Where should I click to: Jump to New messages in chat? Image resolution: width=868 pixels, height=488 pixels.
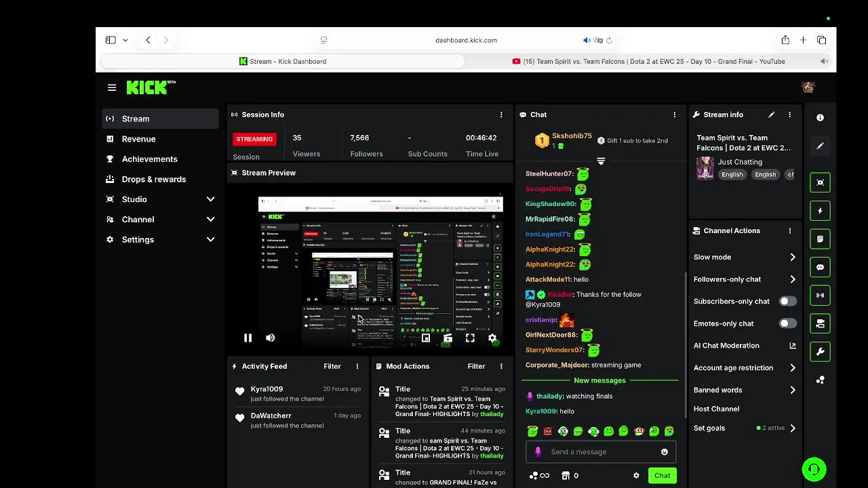[599, 381]
